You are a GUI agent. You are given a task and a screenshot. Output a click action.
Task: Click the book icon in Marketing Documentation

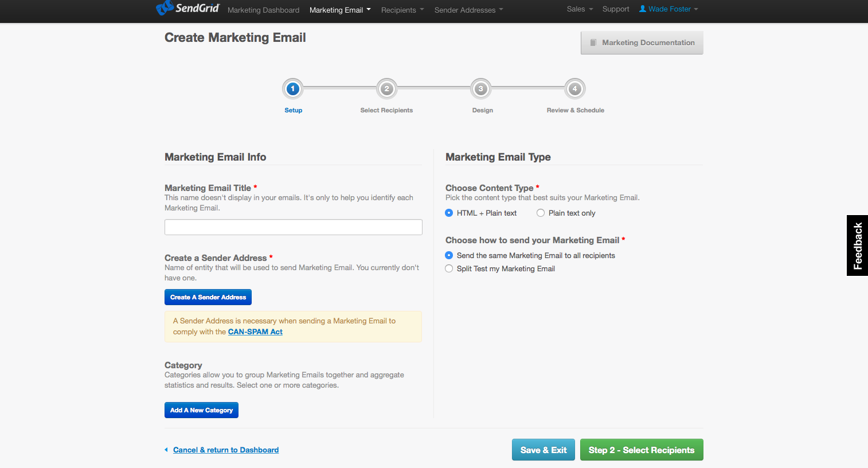[593, 42]
